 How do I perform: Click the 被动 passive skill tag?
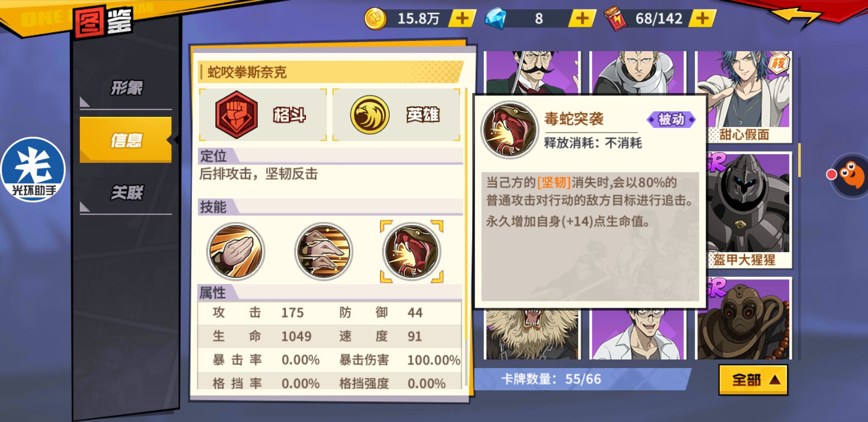click(671, 119)
